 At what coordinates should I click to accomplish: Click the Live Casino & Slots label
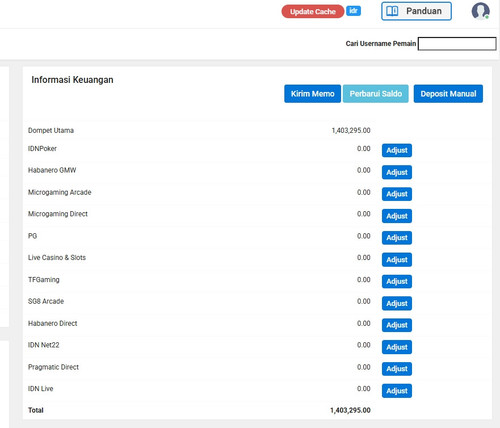coord(57,258)
